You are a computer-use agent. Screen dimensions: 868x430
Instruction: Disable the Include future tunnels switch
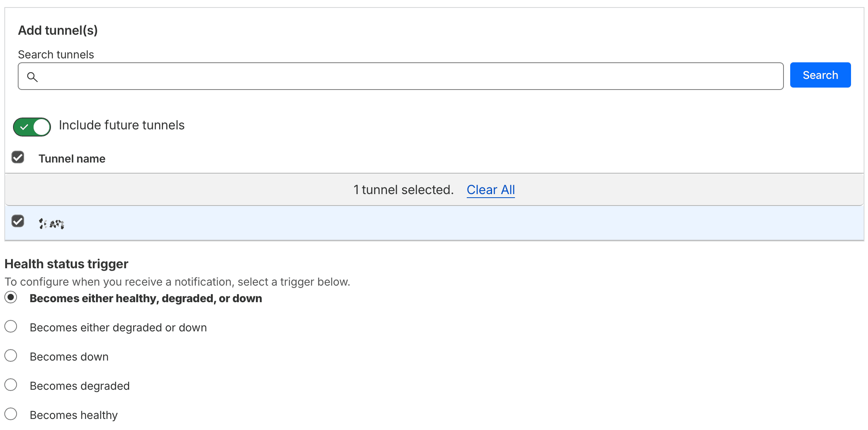coord(32,127)
